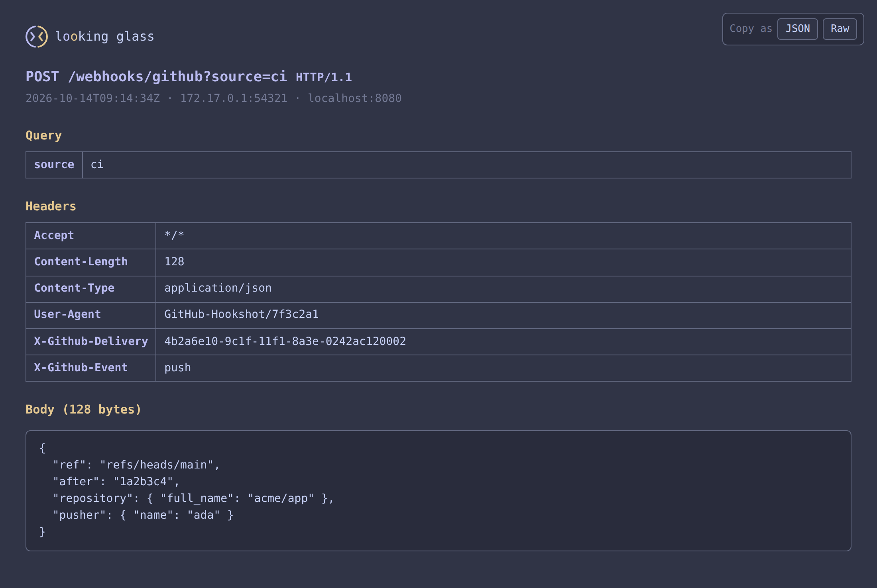Select the 'ci' query value cell

coord(467,165)
